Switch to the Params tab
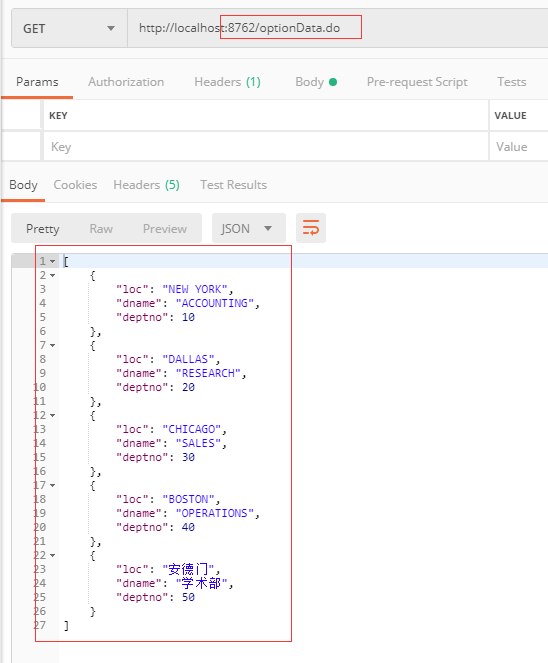The image size is (548, 663). 37,82
